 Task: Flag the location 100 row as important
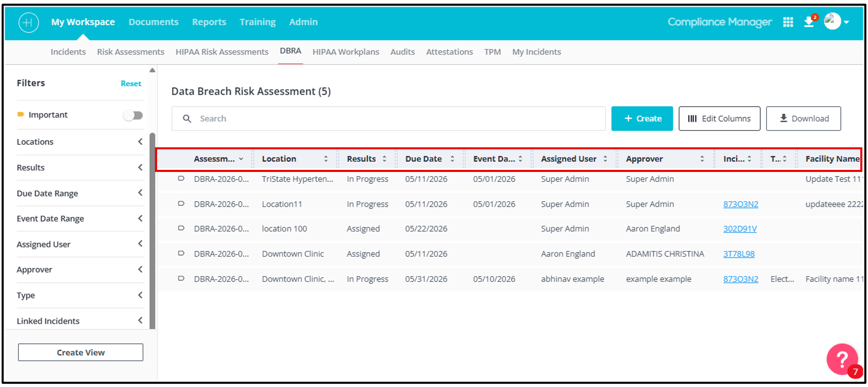[181, 228]
